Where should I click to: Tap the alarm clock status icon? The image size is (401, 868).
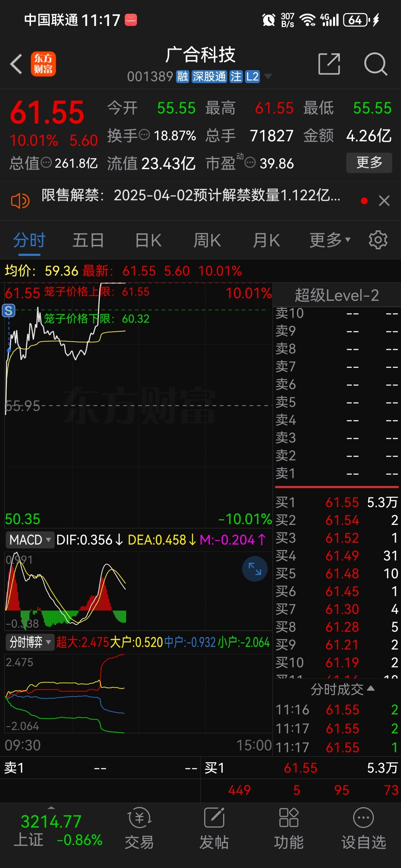pyautogui.click(x=268, y=20)
